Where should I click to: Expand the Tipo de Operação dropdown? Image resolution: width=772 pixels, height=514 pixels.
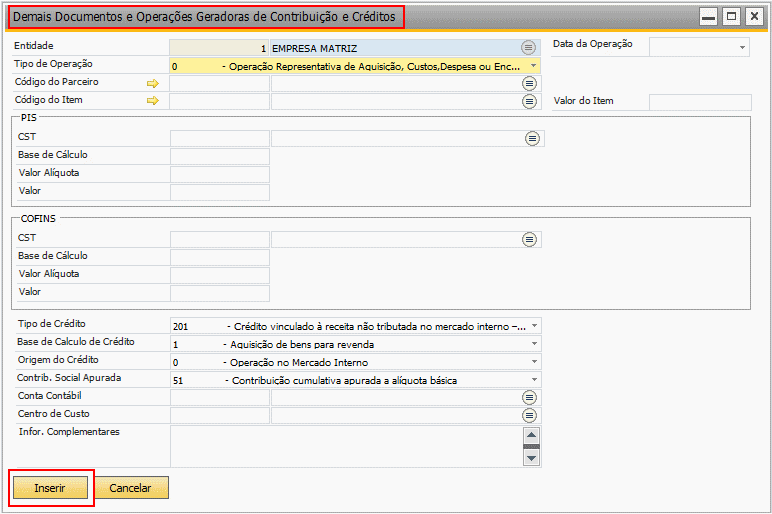tap(534, 65)
